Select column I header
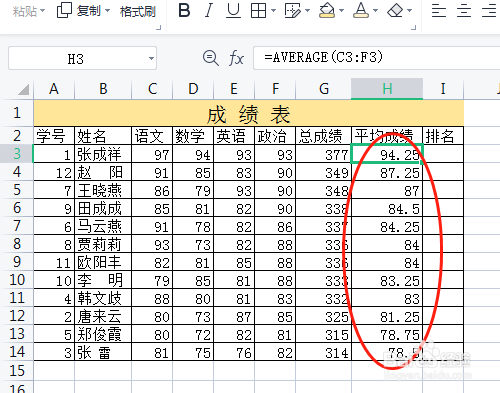This screenshot has width=500, height=393. 443,89
